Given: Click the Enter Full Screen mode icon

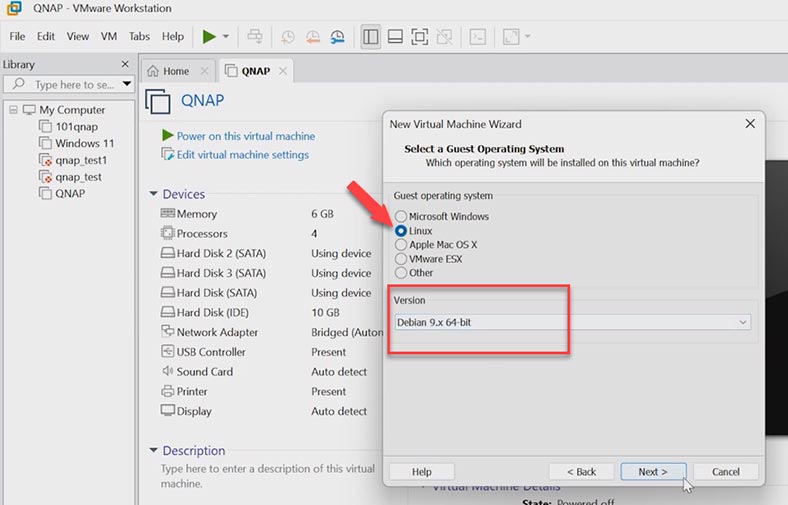Looking at the screenshot, I should coord(420,37).
